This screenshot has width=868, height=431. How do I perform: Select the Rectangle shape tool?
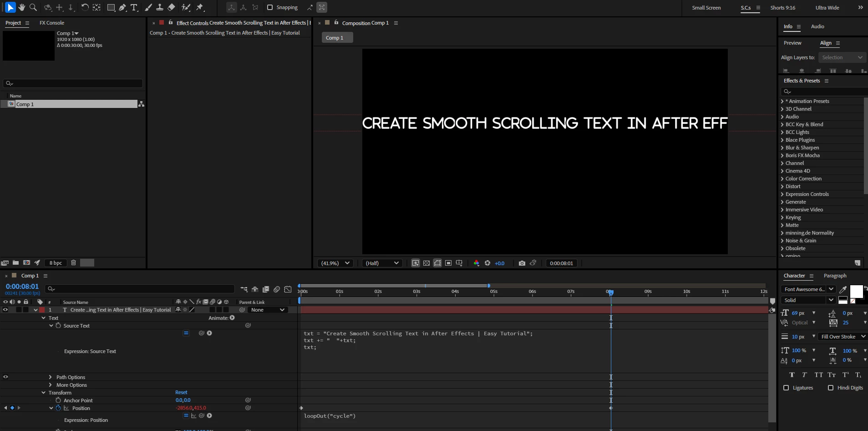(x=111, y=7)
